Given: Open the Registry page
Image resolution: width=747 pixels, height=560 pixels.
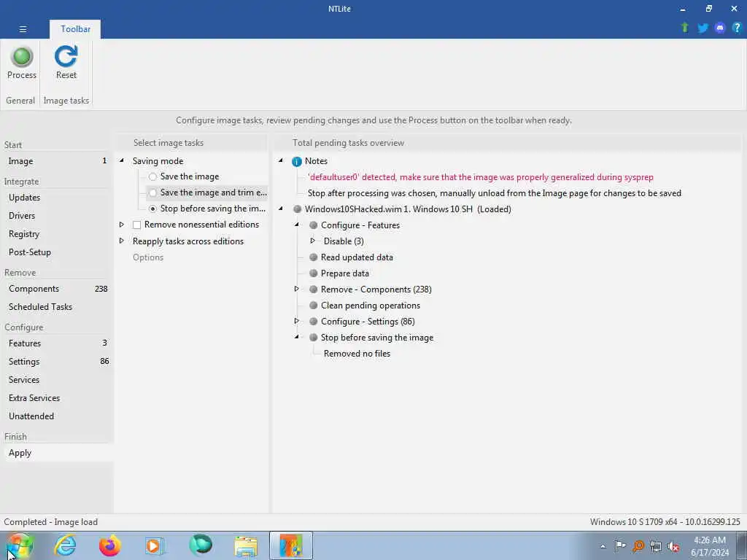Looking at the screenshot, I should pos(57,234).
